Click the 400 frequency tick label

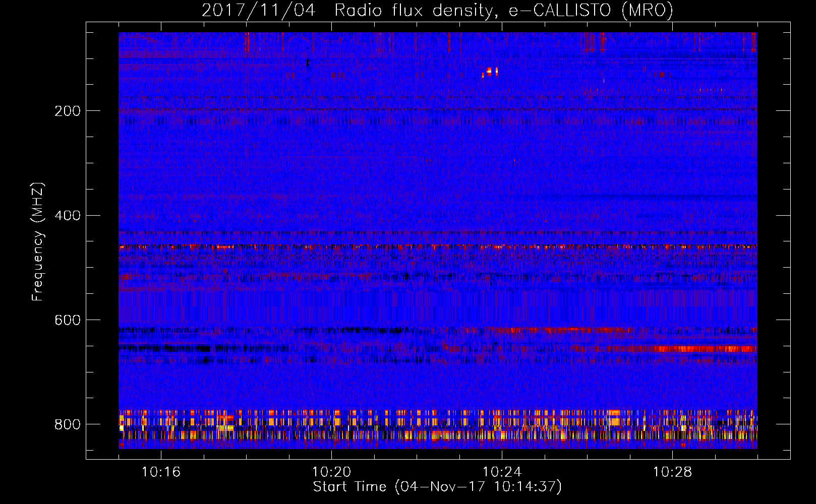click(x=68, y=216)
